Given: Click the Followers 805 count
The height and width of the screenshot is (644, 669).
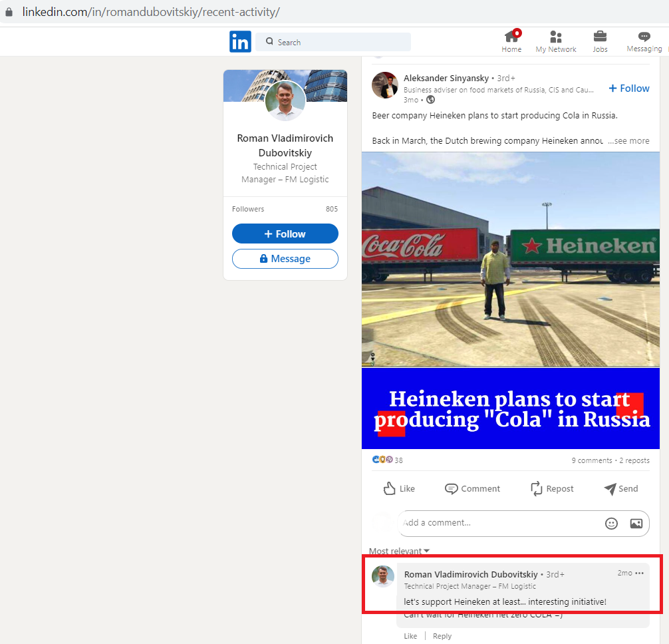Looking at the screenshot, I should (285, 209).
